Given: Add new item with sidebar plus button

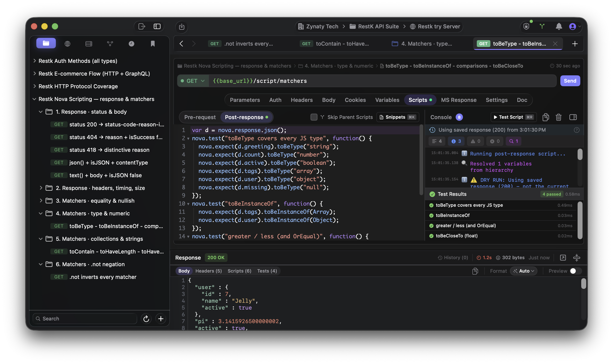Looking at the screenshot, I should 161,319.
